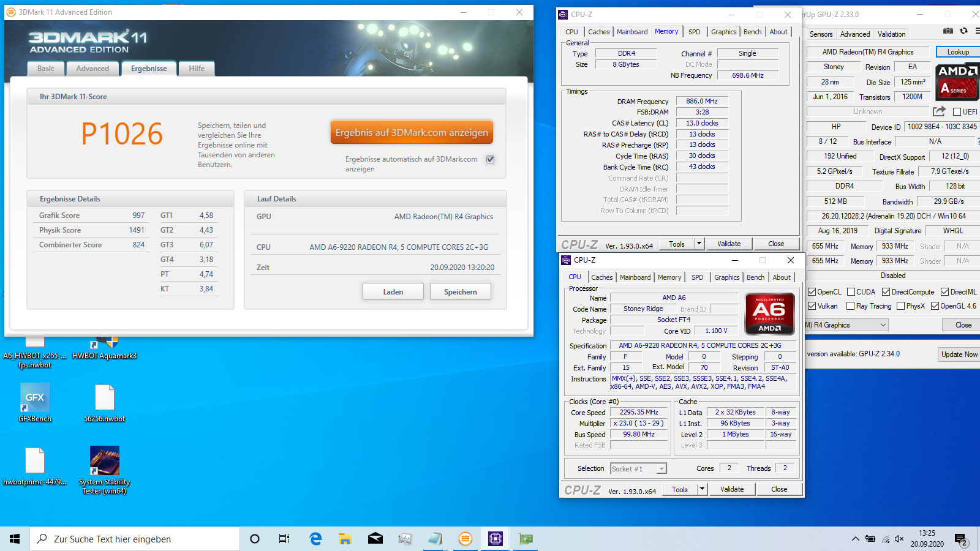Toggle Vulkan checkbox in GPU-Z
This screenshot has height=551, width=980.
(812, 306)
